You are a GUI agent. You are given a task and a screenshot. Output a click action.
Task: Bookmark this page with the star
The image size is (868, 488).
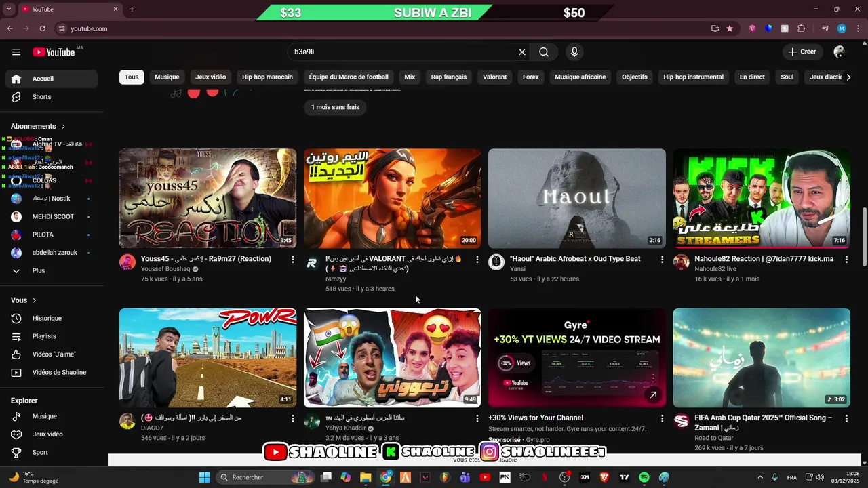point(730,28)
